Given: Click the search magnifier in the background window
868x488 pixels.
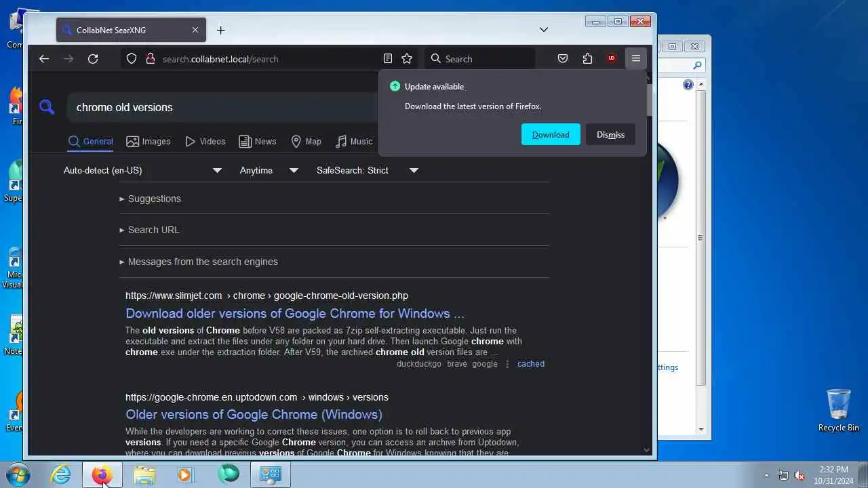Looking at the screenshot, I should pos(697,66).
